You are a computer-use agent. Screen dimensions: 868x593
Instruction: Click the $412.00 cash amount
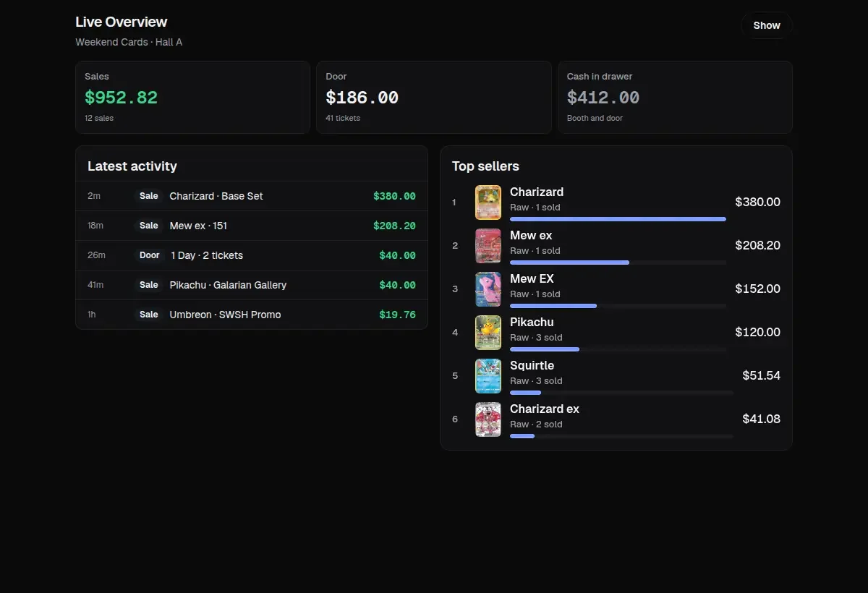tap(603, 98)
